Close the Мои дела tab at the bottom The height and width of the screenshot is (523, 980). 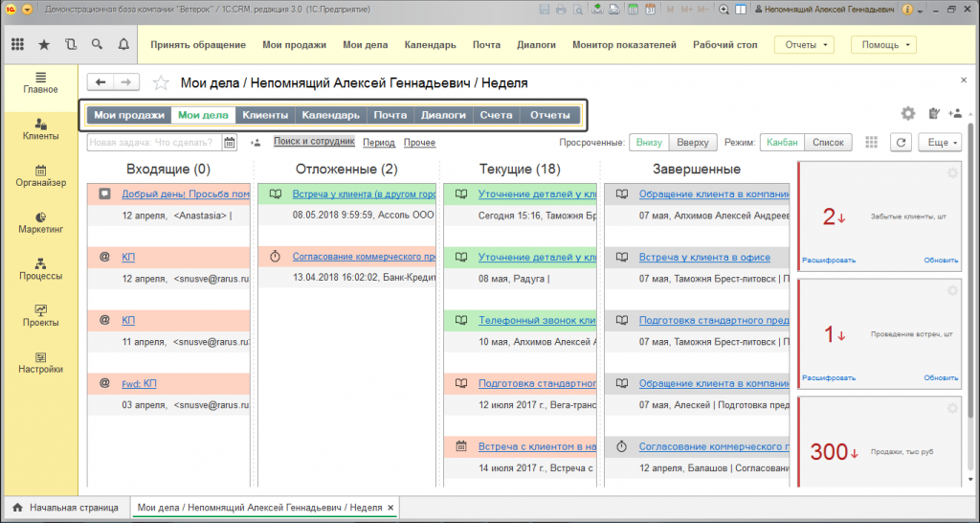pyautogui.click(x=390, y=508)
